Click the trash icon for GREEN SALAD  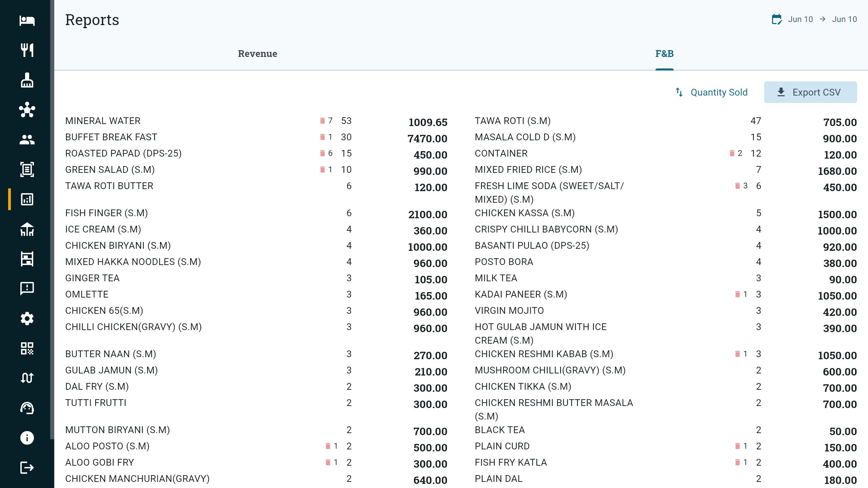(322, 169)
